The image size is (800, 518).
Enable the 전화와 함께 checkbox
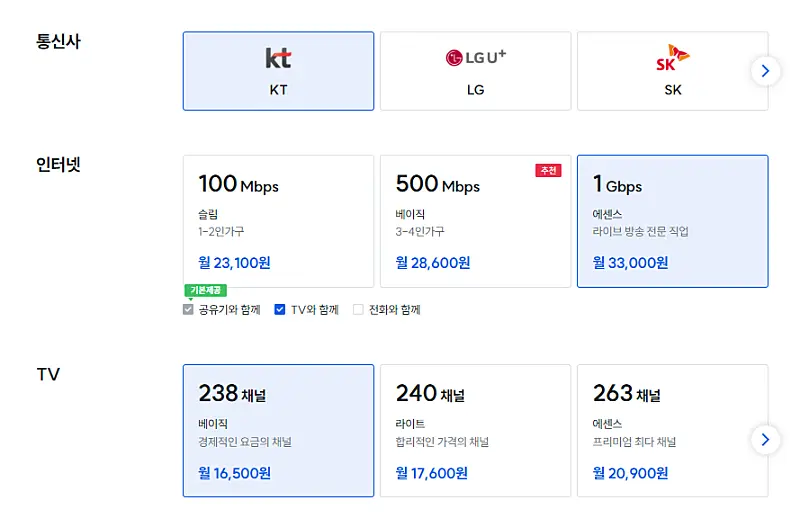(358, 310)
